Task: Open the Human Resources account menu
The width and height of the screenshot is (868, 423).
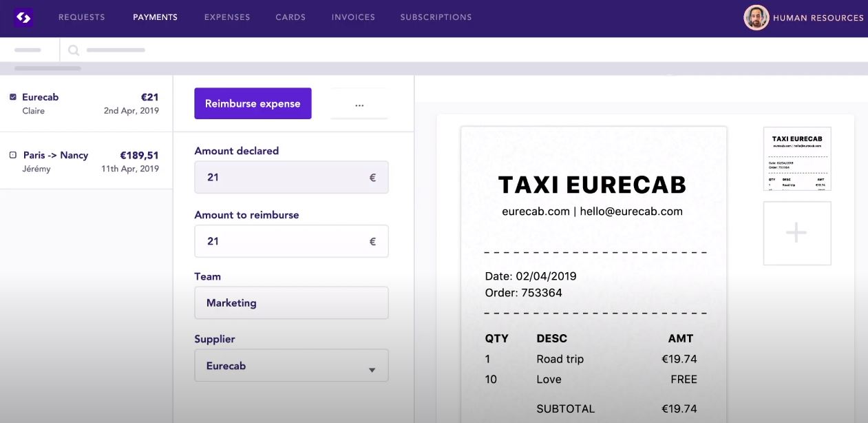Action: [818, 18]
